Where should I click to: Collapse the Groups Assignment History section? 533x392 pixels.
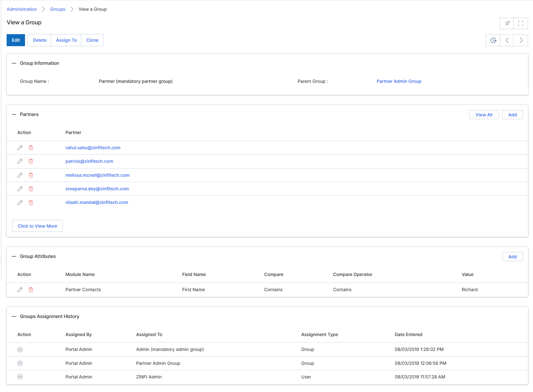coord(14,316)
